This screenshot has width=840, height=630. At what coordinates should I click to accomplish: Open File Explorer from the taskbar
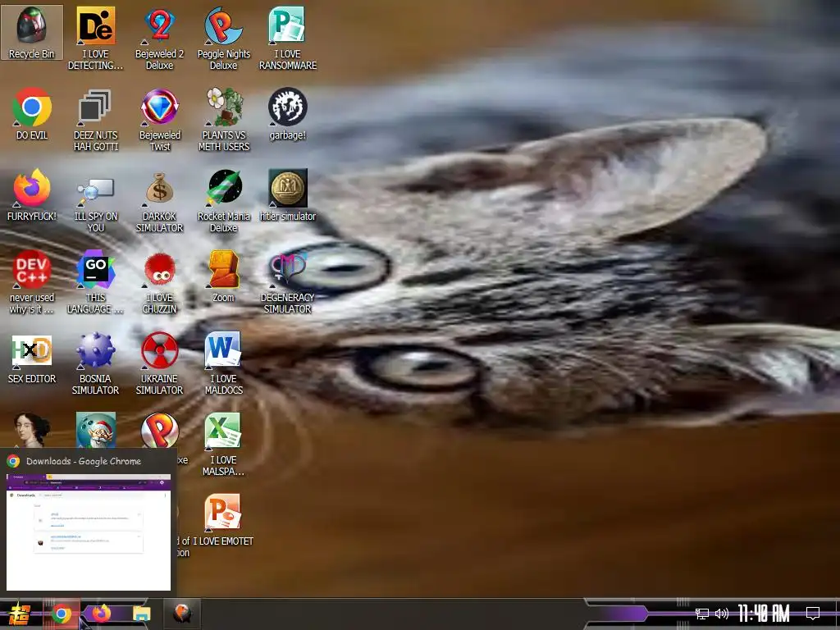pyautogui.click(x=141, y=614)
